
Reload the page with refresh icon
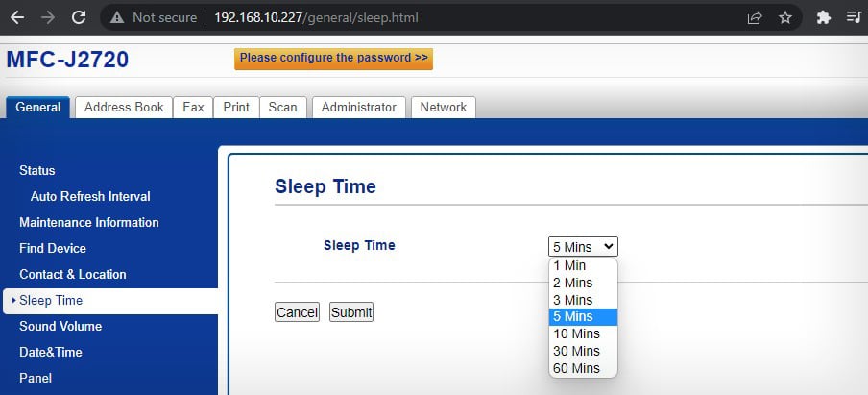pyautogui.click(x=79, y=17)
